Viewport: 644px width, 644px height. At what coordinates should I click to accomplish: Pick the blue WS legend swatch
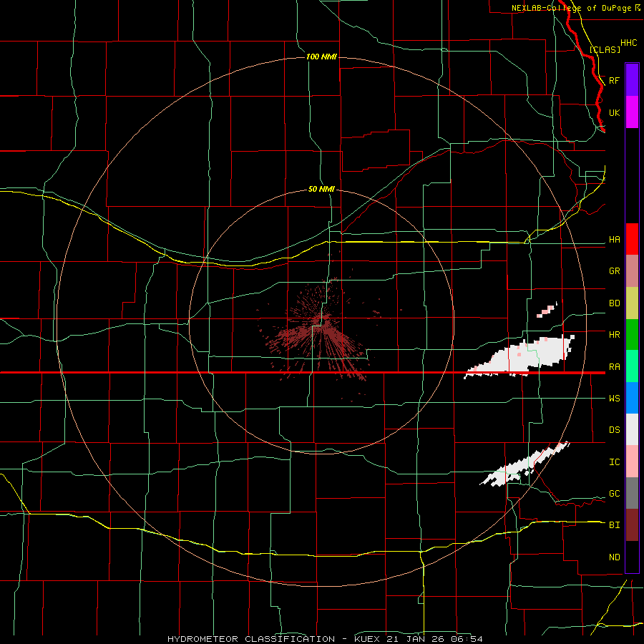[632, 398]
